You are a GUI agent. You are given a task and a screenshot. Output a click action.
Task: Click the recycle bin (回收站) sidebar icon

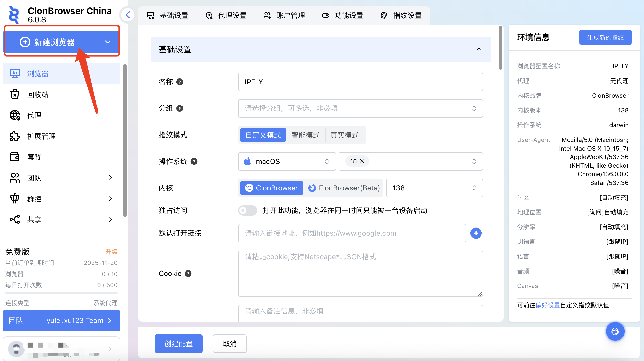[15, 94]
